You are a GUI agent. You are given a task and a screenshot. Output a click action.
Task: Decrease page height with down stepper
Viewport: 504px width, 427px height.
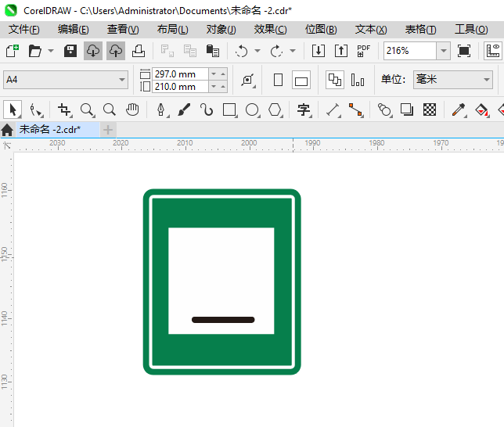214,87
